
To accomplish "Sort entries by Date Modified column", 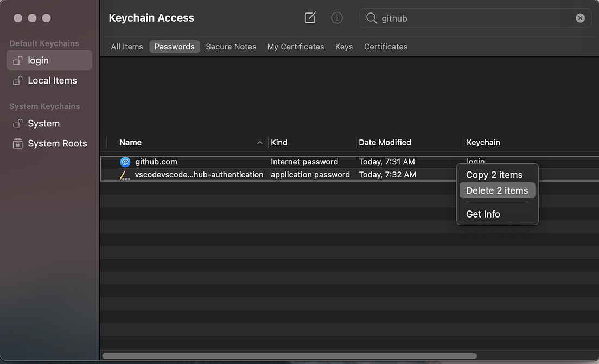I will (385, 142).
